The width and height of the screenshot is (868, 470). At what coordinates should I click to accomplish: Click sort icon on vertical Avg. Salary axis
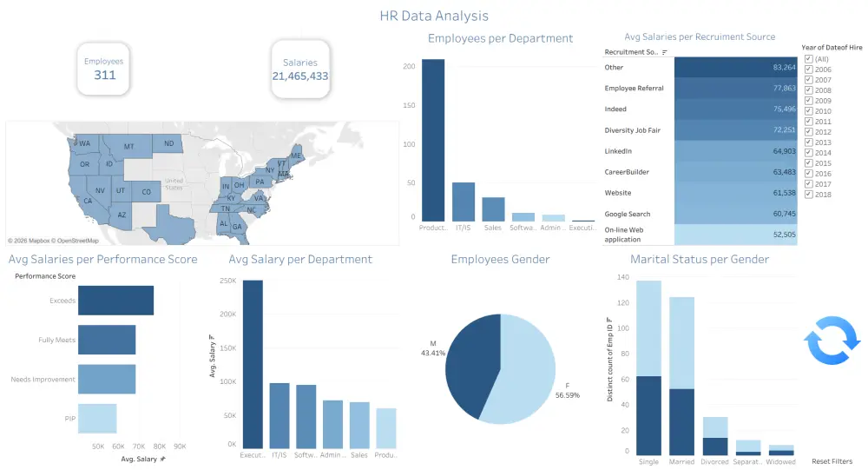(x=212, y=337)
